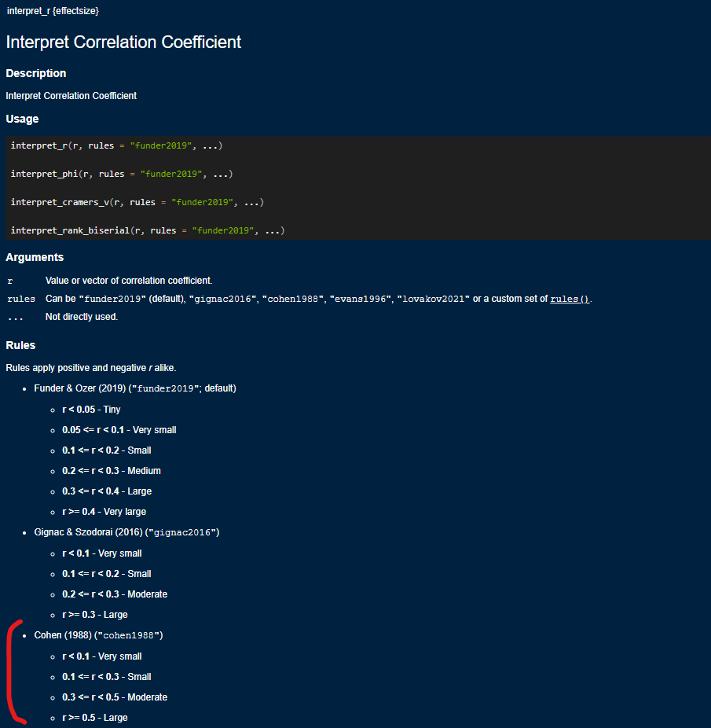Click the Cohen (1988) list item

click(x=98, y=635)
